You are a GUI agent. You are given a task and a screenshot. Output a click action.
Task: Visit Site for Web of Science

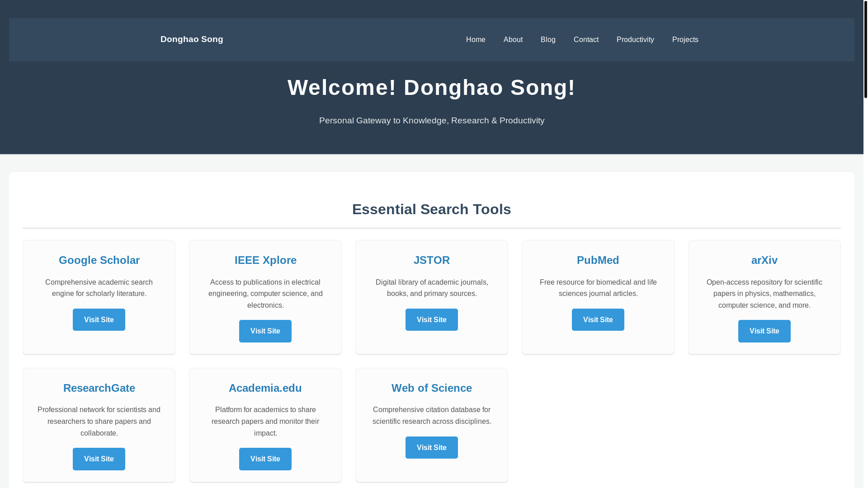(x=432, y=447)
